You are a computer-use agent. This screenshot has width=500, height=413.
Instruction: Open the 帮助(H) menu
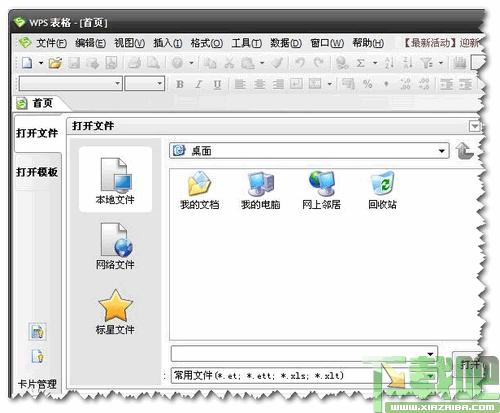click(x=368, y=43)
